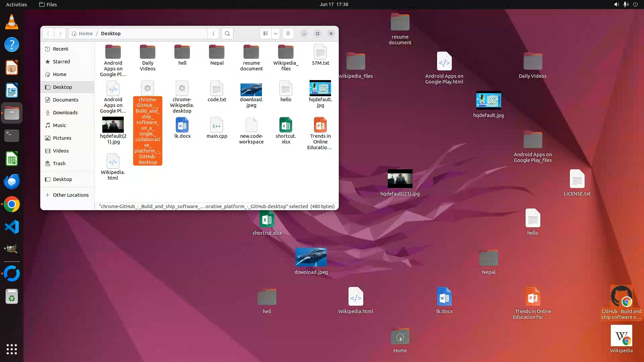Click the Activities button in top bar
Image resolution: width=644 pixels, height=362 pixels.
click(x=16, y=4)
